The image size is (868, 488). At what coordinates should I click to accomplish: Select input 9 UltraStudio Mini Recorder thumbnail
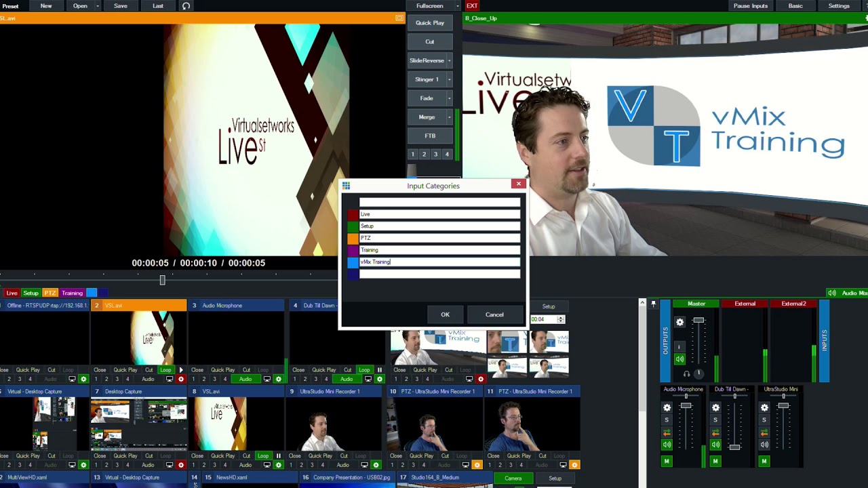[334, 424]
